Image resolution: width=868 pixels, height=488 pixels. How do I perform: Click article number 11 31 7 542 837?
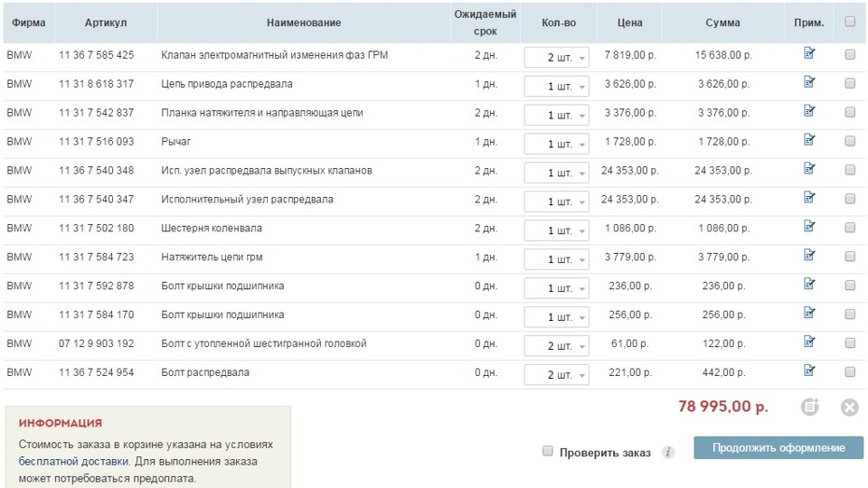coord(96,112)
